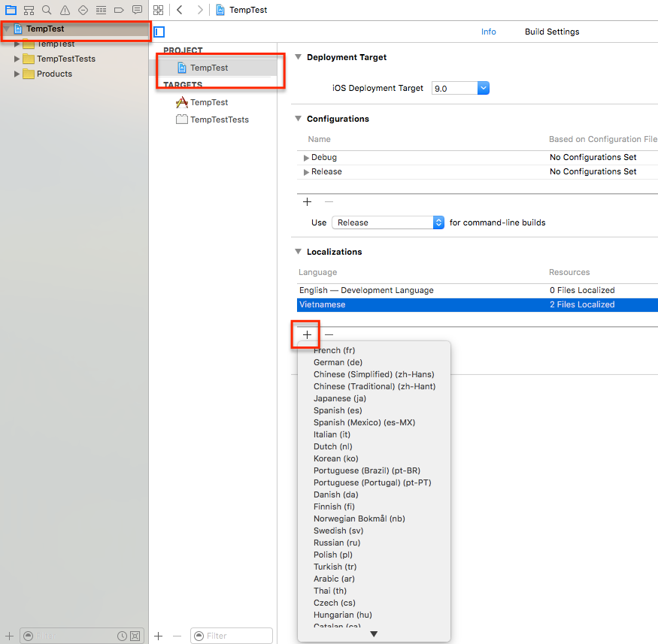Remove a target with bottom minus button
This screenshot has height=644, width=658.
(177, 636)
